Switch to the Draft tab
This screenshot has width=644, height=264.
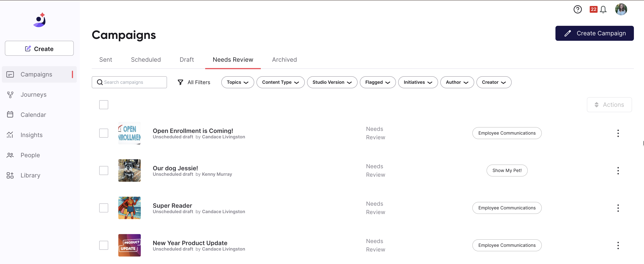186,60
